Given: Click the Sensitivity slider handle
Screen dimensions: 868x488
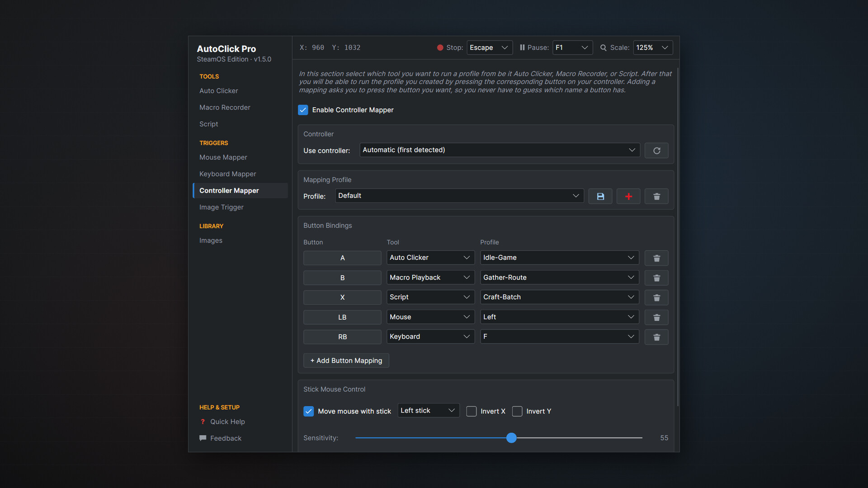Looking at the screenshot, I should pos(511,438).
